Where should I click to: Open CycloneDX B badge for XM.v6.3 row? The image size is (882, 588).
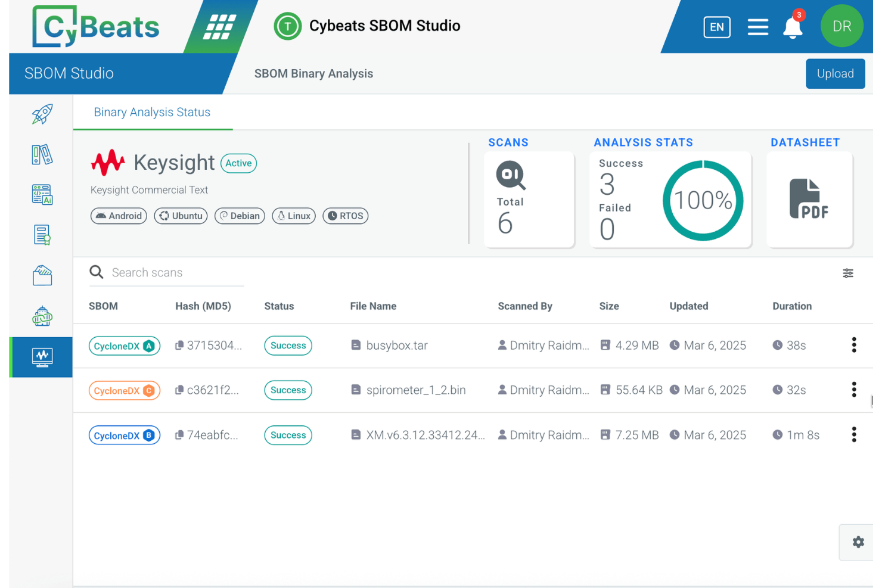coord(125,435)
